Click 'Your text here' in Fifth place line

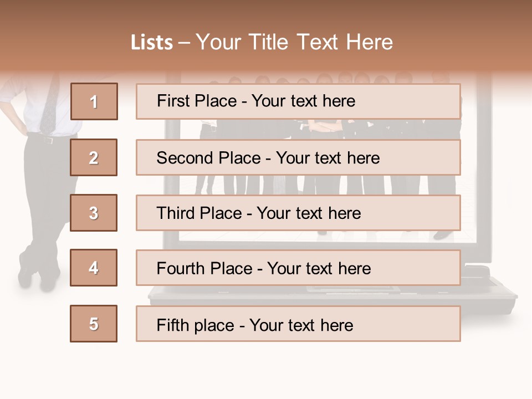301,325
